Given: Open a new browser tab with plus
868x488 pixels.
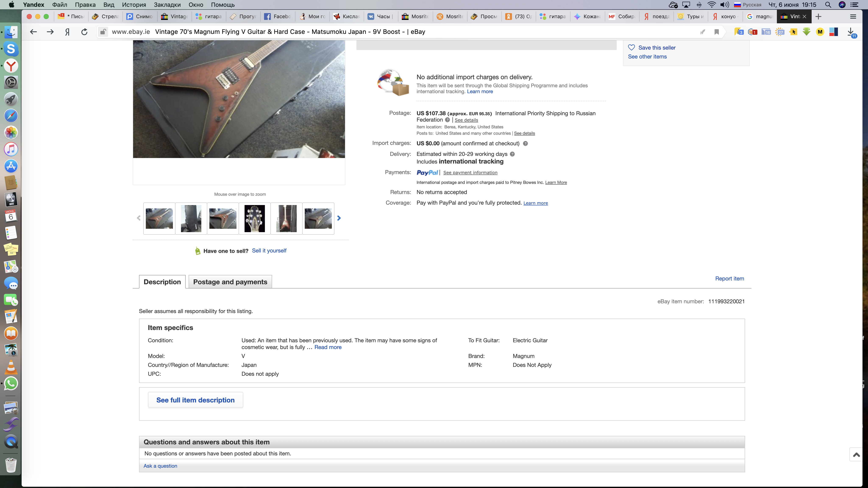Looking at the screenshot, I should tap(818, 17).
